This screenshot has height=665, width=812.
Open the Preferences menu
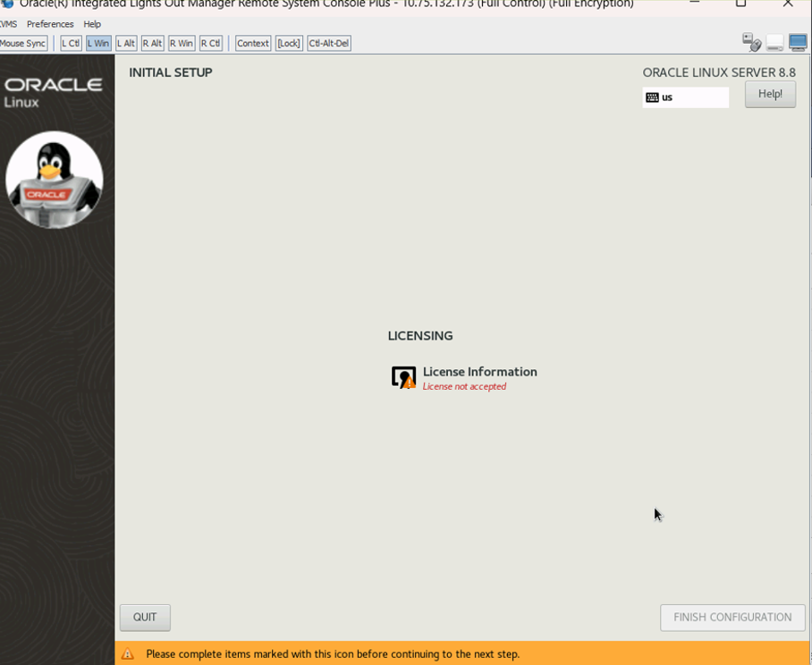pyautogui.click(x=50, y=24)
